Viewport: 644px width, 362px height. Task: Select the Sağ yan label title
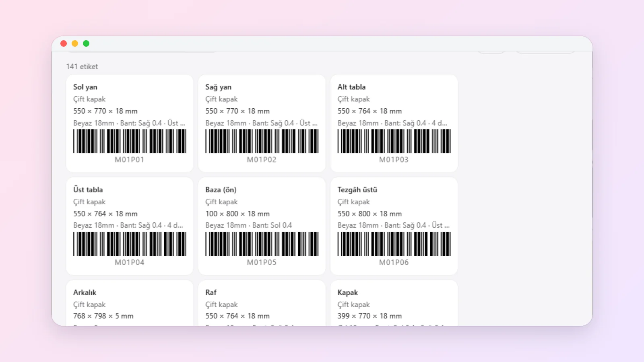tap(218, 87)
